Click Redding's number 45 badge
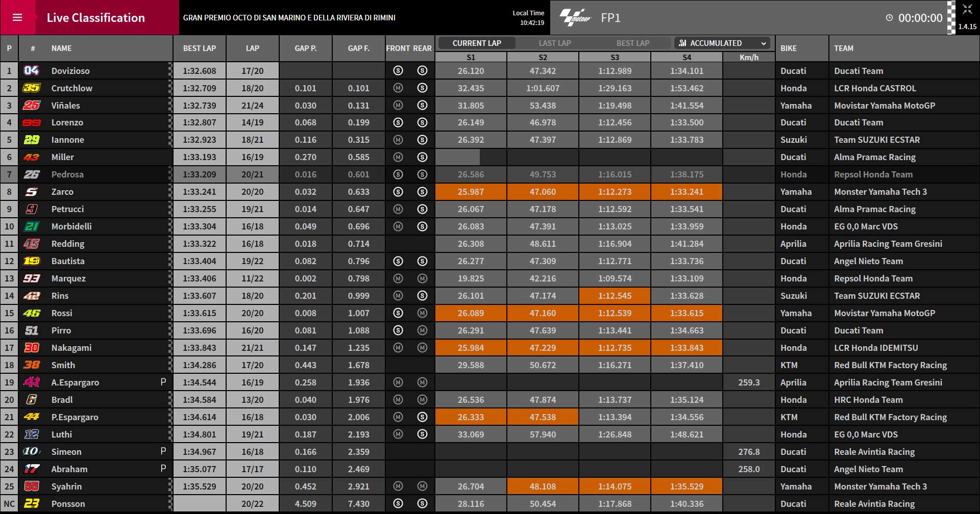 pos(31,244)
